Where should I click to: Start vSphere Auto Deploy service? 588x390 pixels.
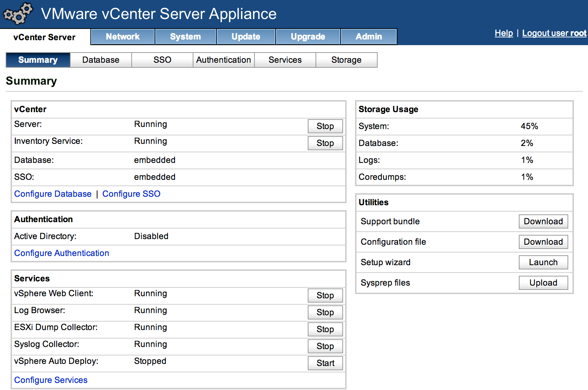tap(325, 363)
